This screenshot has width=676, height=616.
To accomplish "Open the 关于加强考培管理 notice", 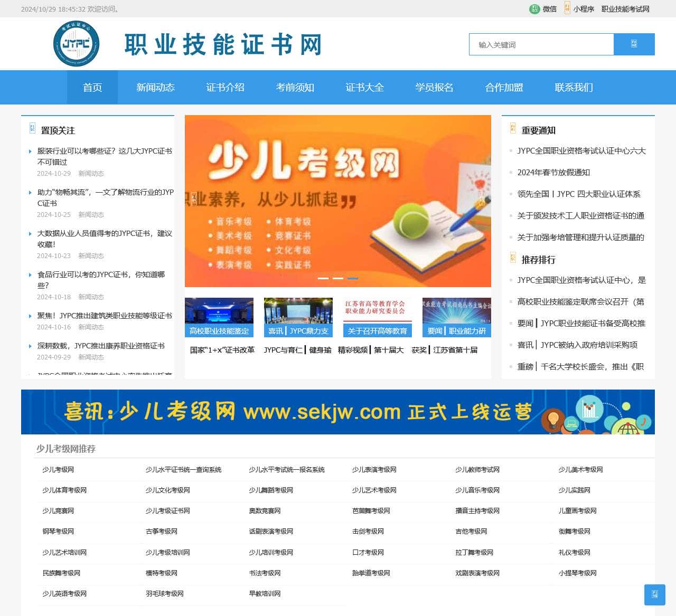I will tap(581, 238).
